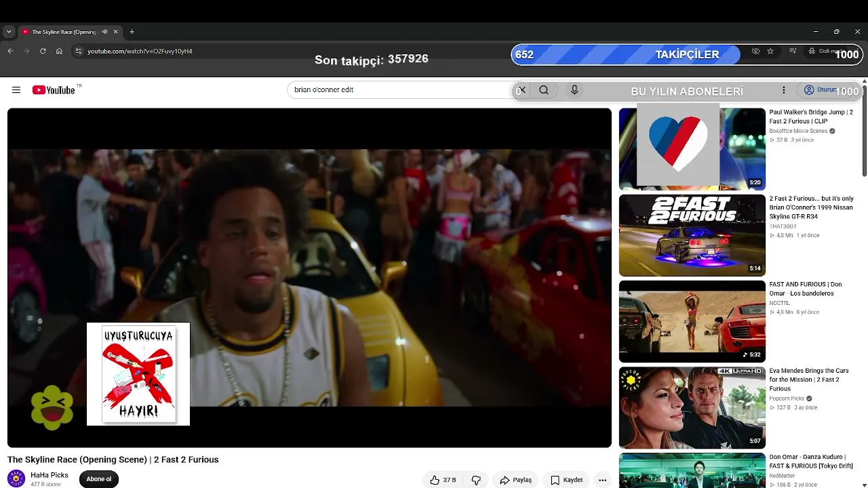Click the video title text
The height and width of the screenshot is (488, 868).
coord(113,460)
